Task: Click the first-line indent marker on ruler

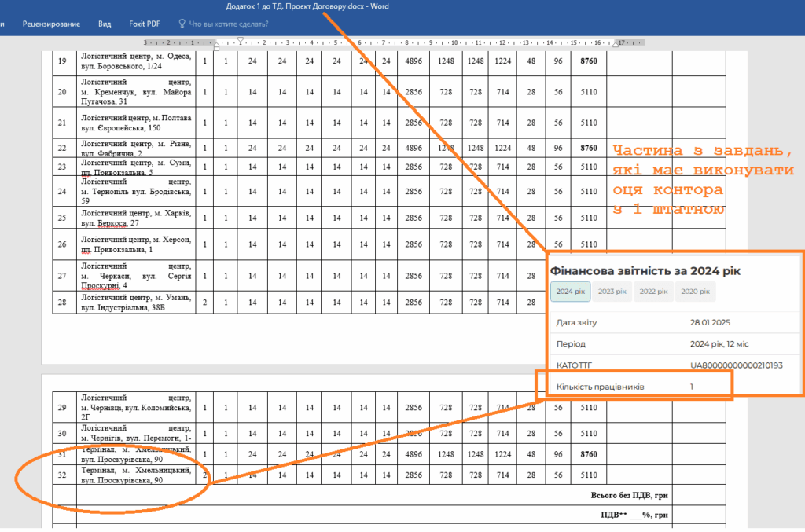Action: [x=241, y=39]
